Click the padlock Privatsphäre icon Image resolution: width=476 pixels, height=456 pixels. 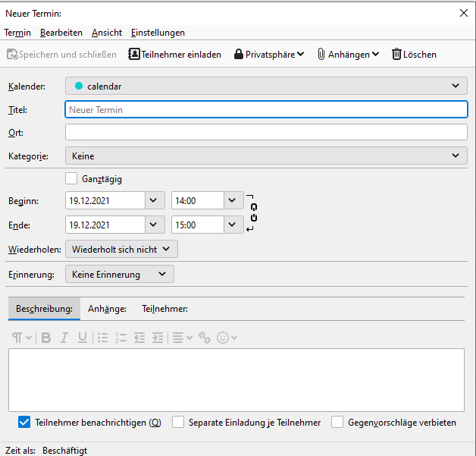click(x=239, y=54)
